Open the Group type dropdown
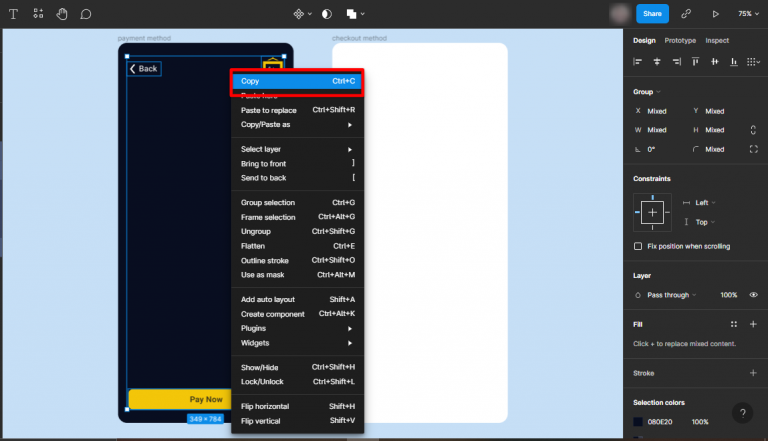 [x=647, y=92]
